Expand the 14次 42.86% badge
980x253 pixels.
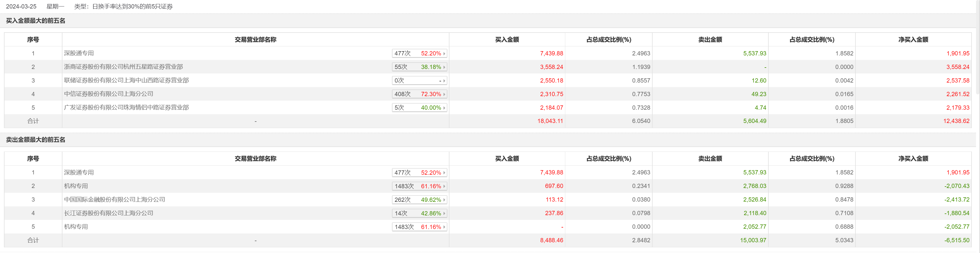444,213
